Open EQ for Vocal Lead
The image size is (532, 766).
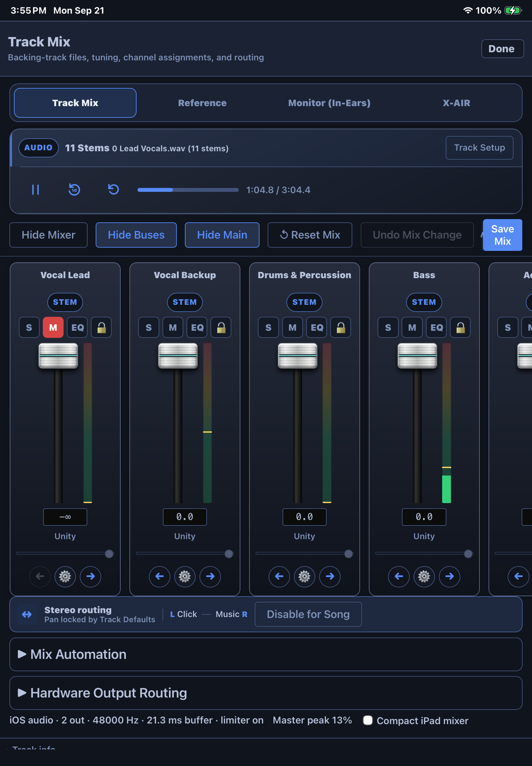[77, 327]
